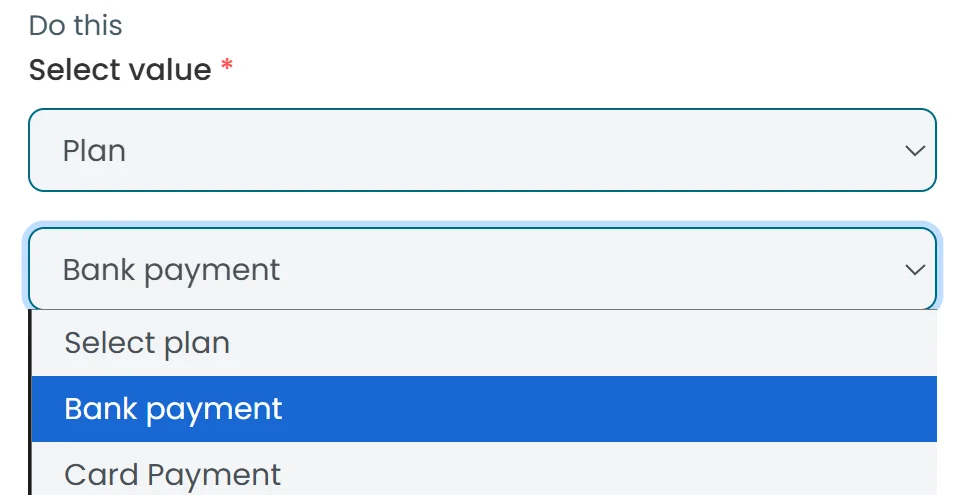Click the Bank payment text in the focused combo box
The image size is (960, 495).
tap(171, 270)
